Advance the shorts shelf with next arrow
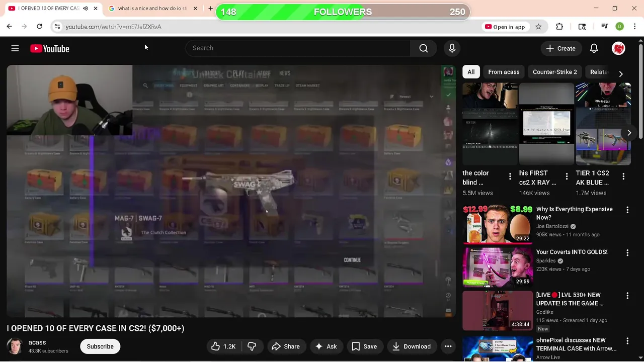 pyautogui.click(x=629, y=133)
